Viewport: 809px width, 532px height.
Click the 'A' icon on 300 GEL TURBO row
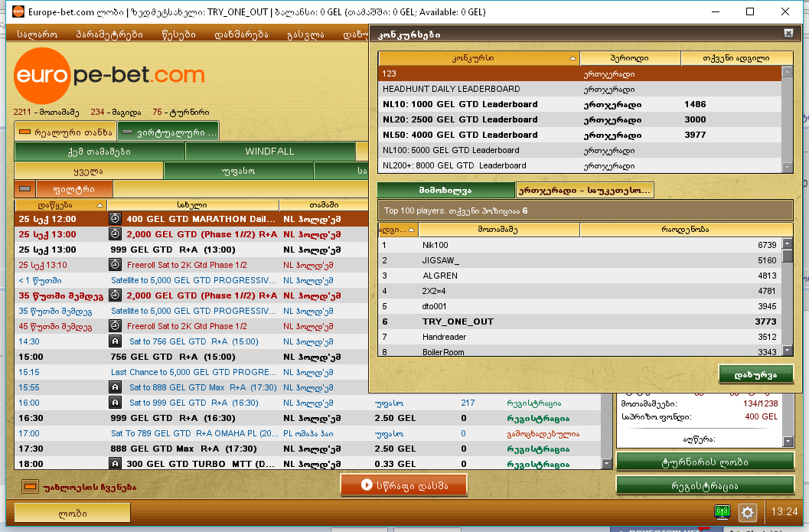pos(115,464)
